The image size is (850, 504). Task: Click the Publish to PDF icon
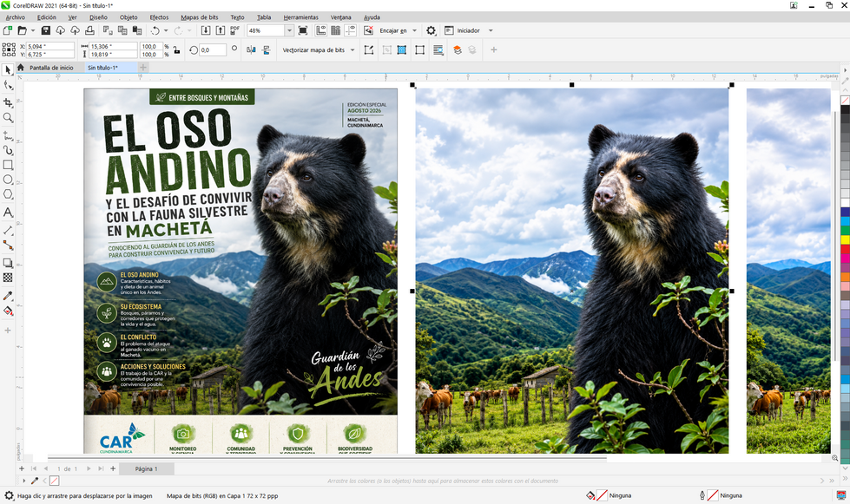click(x=234, y=31)
